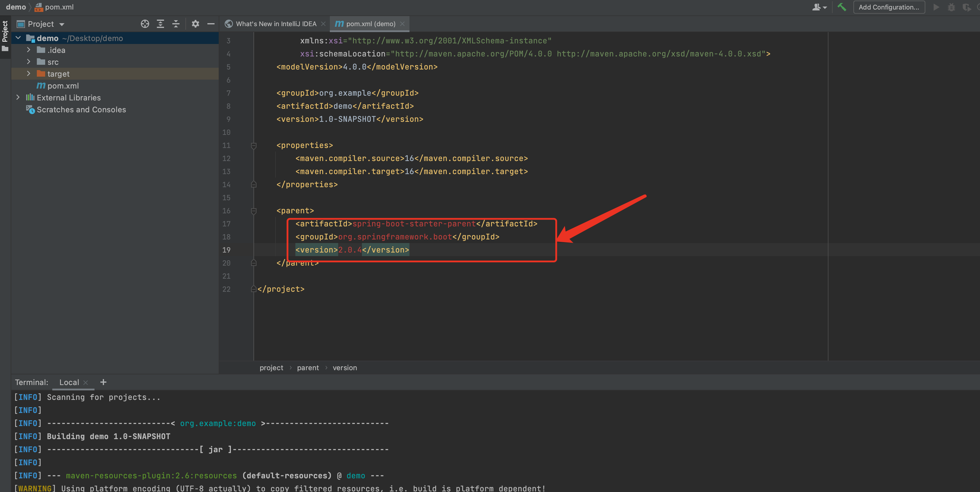Screen dimensions: 980x492
Task: Click the Expand All icon in Project panel
Action: pyautogui.click(x=160, y=24)
